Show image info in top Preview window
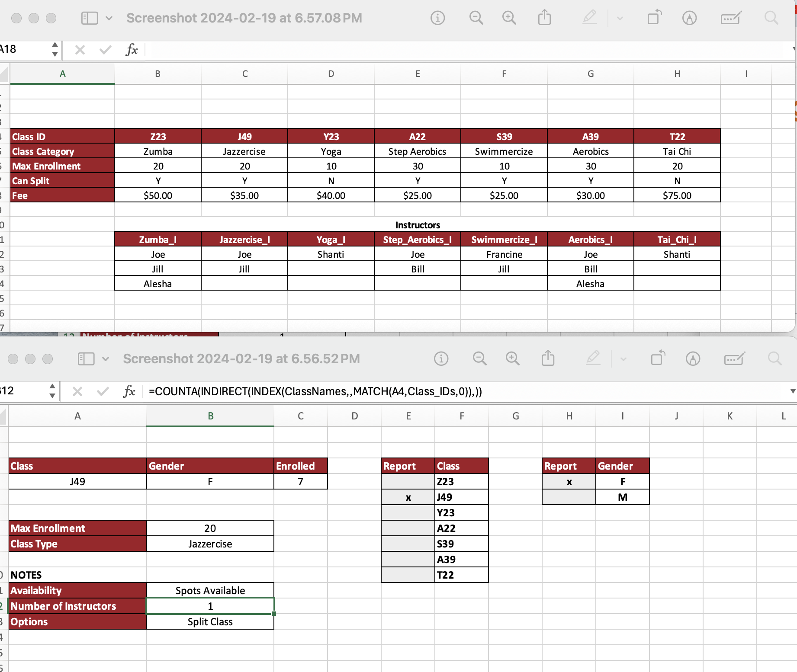 click(x=437, y=18)
